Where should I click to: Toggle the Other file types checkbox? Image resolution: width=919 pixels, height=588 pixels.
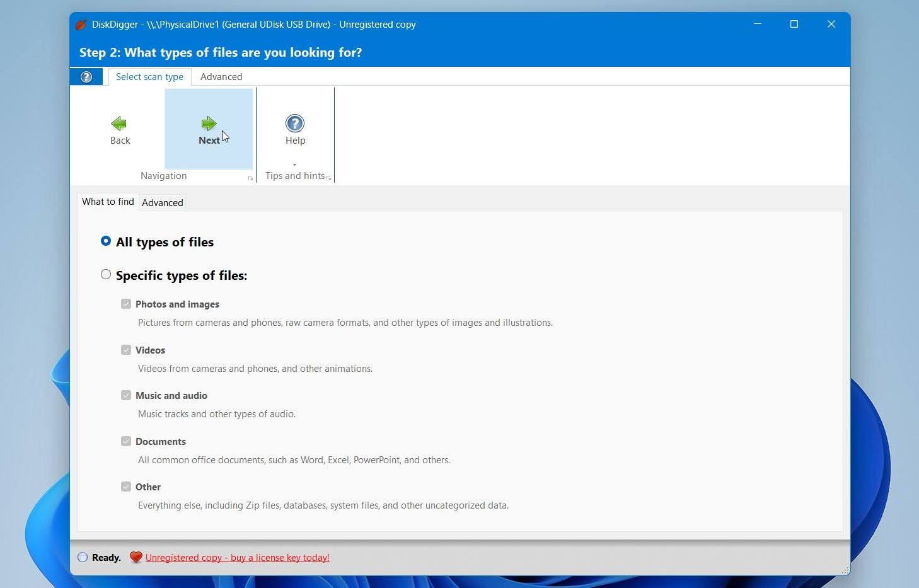(x=126, y=487)
